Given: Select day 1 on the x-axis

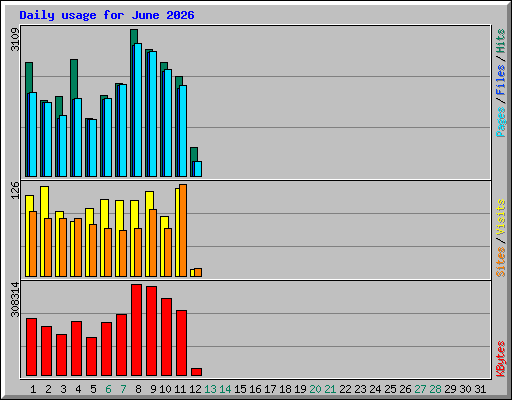Looking at the screenshot, I should coord(33,389).
